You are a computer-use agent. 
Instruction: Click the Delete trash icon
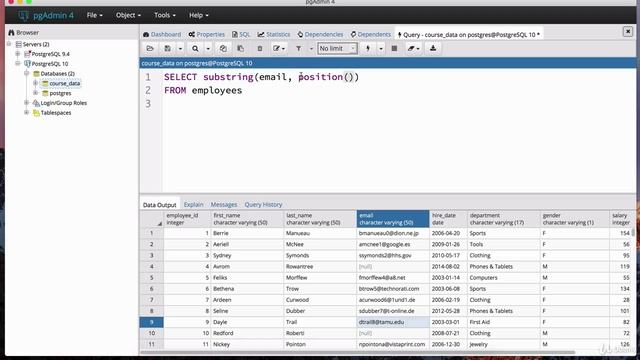tap(260, 49)
